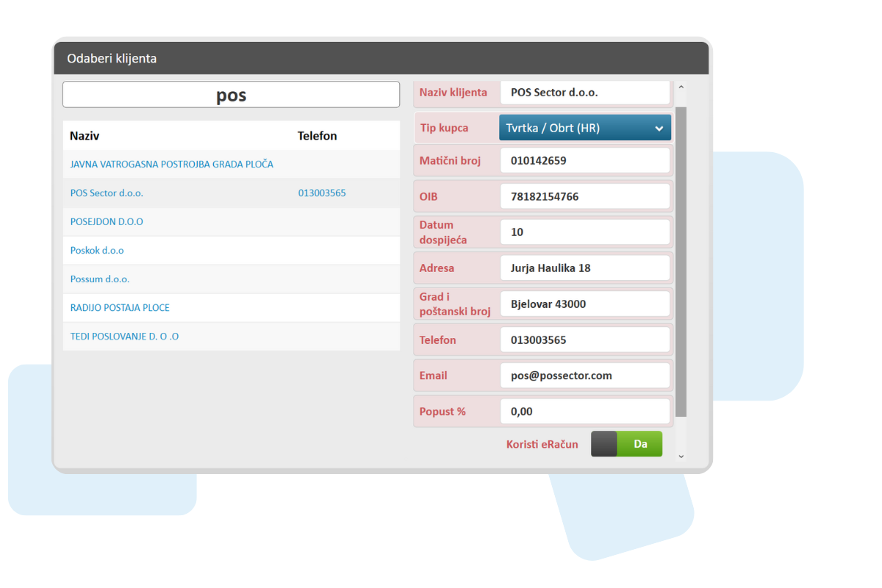The height and width of the screenshot is (588, 882).
Task: Edit the OIB field
Action: tap(585, 196)
